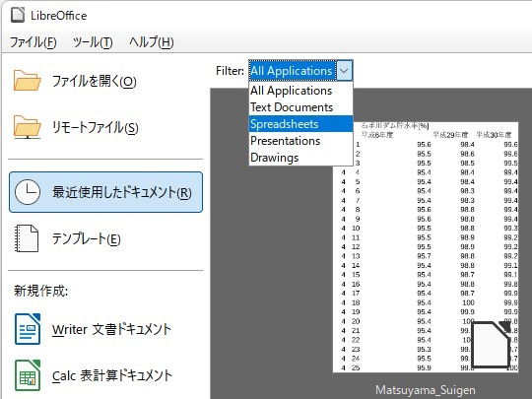Viewport: 532px width, 399px height.
Task: Click the Writer document icon
Action: pos(28,329)
